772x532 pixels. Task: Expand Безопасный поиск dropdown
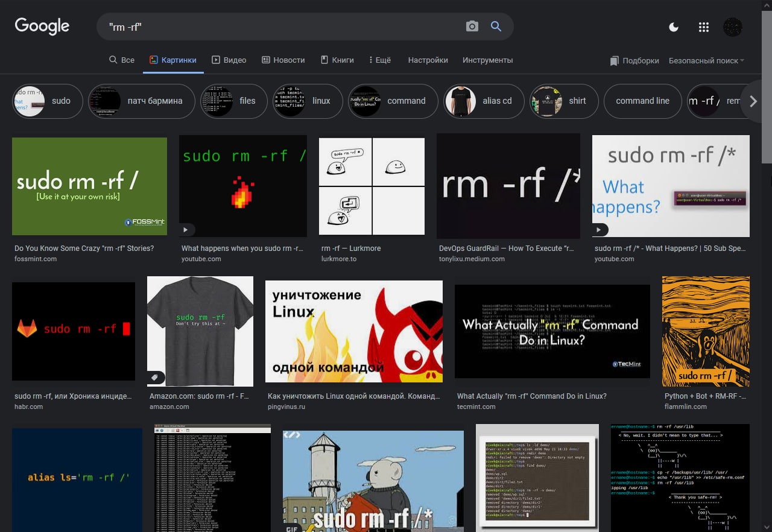tap(706, 60)
